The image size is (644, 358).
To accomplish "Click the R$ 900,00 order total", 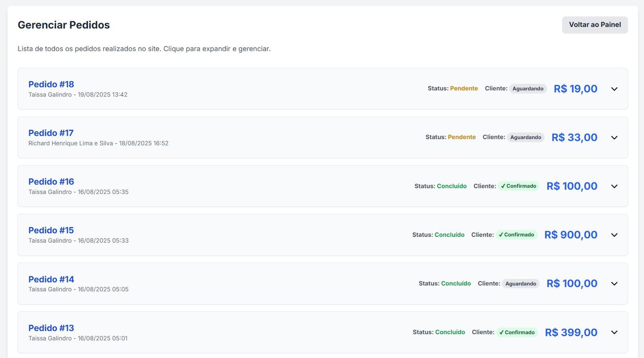I will (x=571, y=235).
